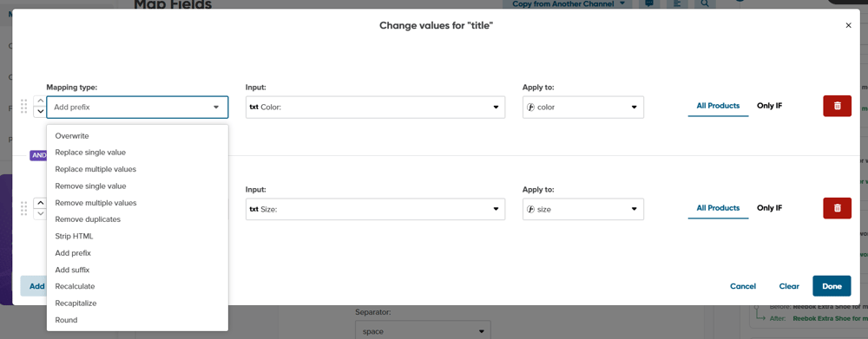Screen dimensions: 868x339
Task: Select Replace multiple values option
Action: [x=137, y=169]
